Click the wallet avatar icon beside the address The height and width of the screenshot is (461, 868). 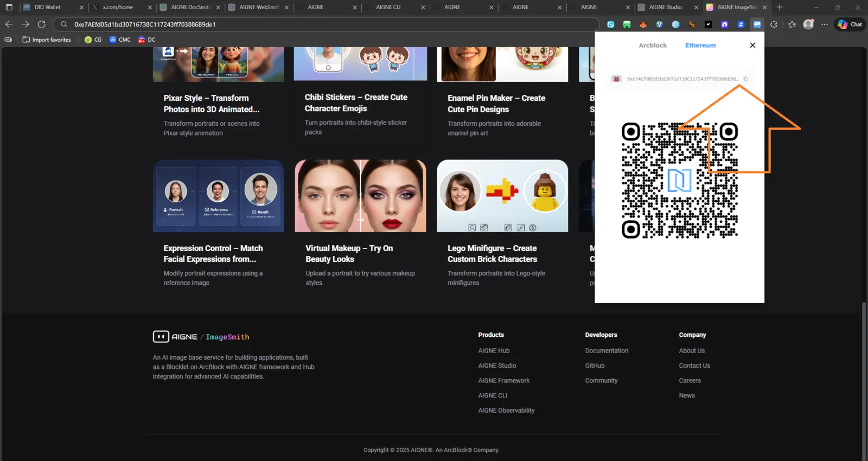click(x=616, y=79)
